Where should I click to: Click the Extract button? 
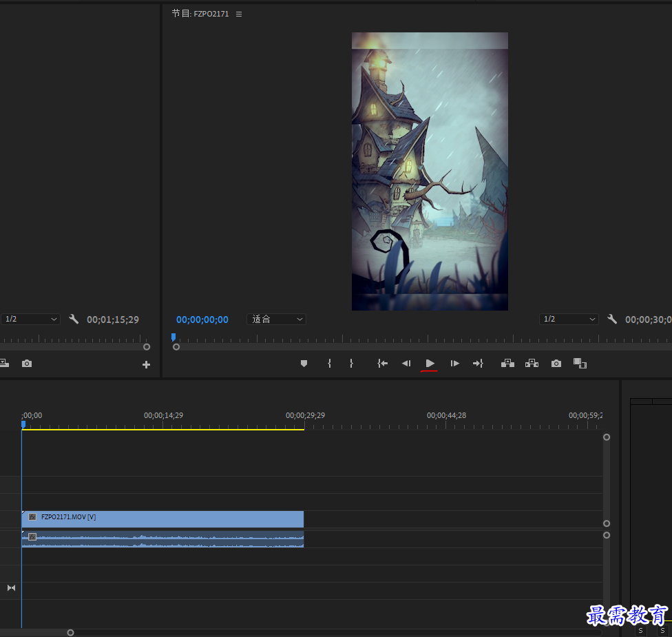point(532,364)
